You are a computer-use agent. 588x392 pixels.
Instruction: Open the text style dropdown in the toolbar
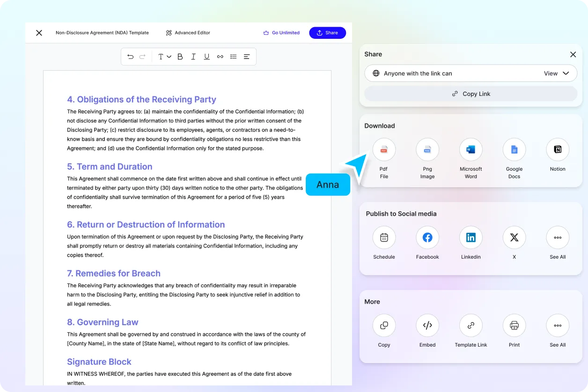163,56
